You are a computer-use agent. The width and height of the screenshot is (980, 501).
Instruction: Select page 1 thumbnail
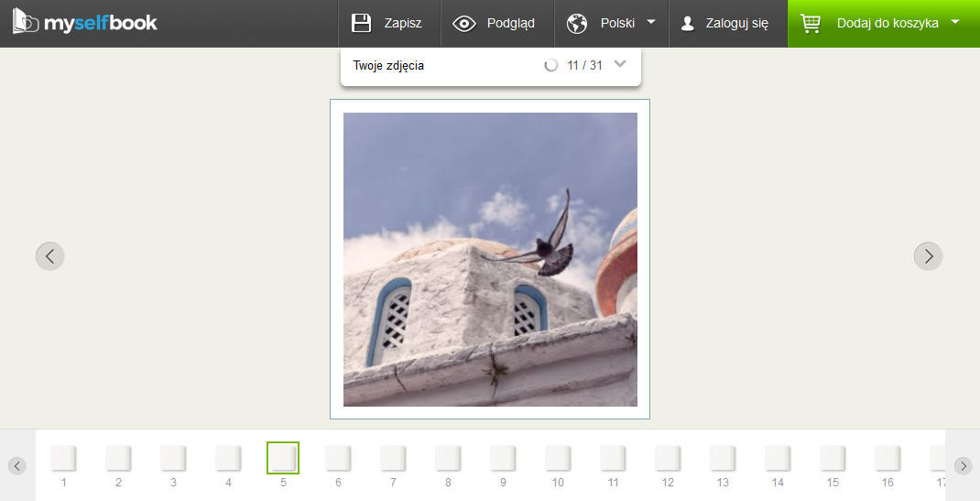point(63,458)
